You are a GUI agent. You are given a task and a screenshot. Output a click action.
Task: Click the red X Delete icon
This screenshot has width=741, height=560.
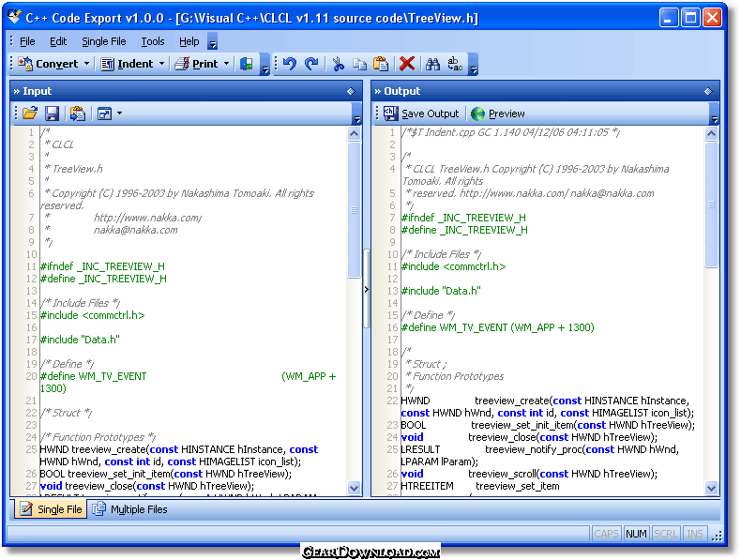[407, 64]
